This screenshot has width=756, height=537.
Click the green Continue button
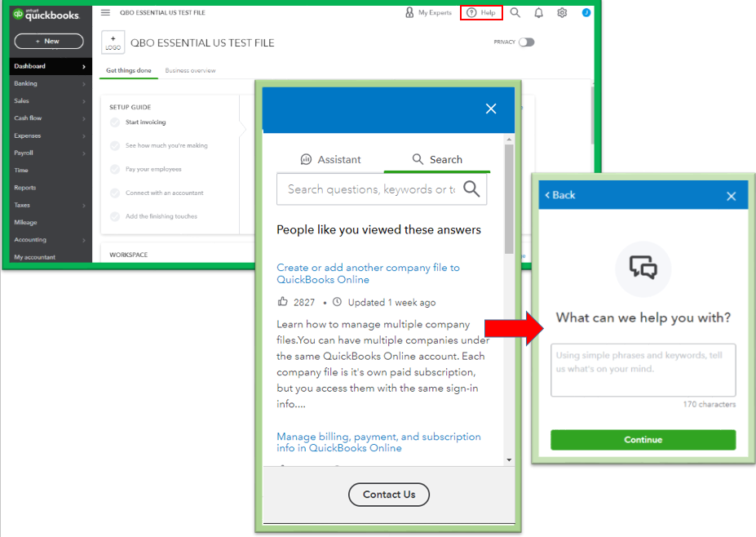click(x=643, y=440)
